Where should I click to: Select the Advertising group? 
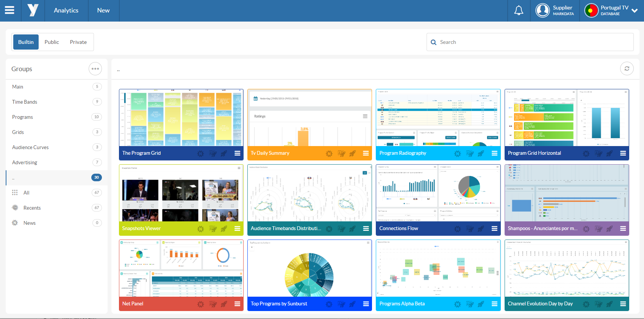pyautogui.click(x=25, y=162)
